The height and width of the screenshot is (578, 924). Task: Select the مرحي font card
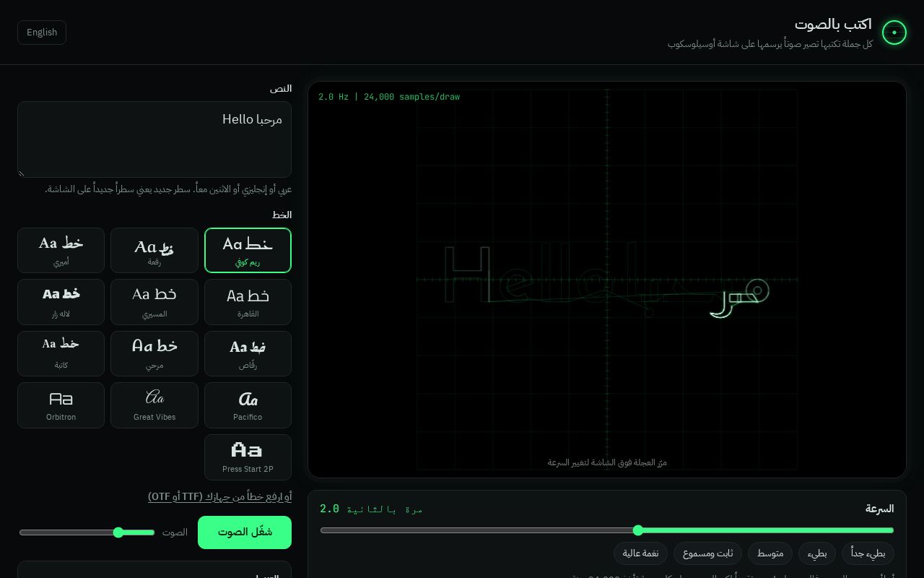click(x=154, y=353)
